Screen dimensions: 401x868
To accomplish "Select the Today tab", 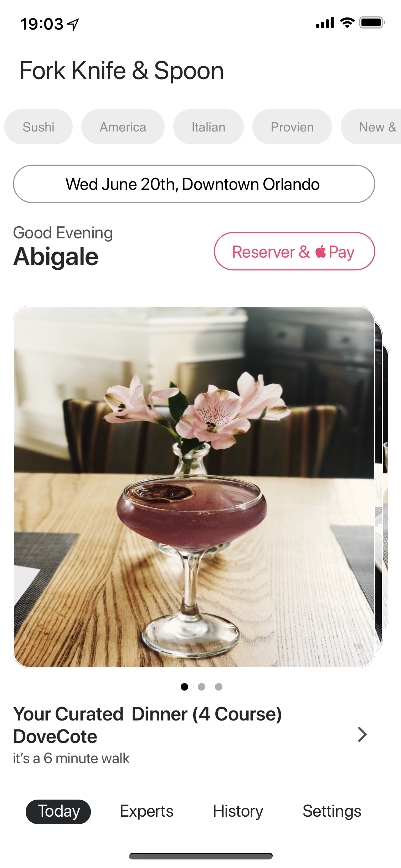I will pyautogui.click(x=58, y=812).
